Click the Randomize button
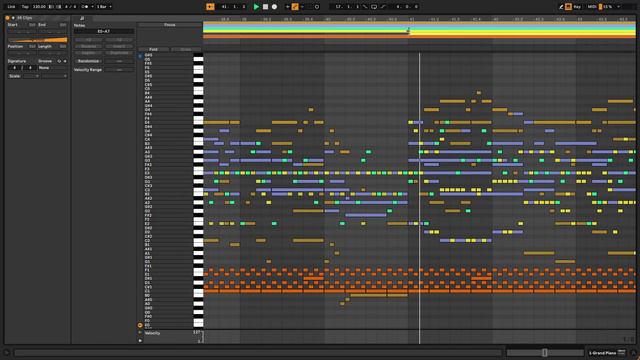640x360 pixels. click(x=89, y=61)
